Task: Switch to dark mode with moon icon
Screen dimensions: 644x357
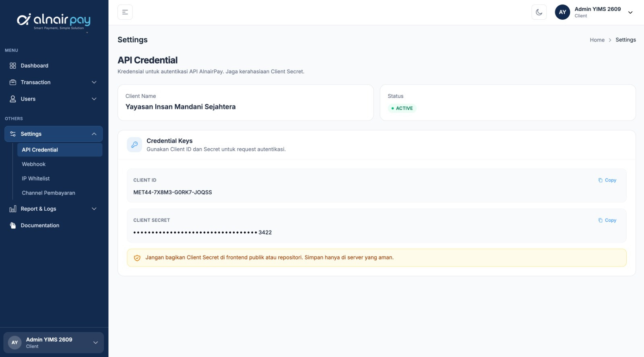Action: pyautogui.click(x=539, y=12)
